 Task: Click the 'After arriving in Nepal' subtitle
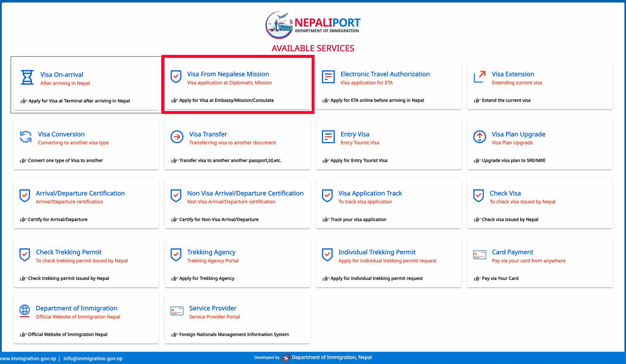click(65, 83)
